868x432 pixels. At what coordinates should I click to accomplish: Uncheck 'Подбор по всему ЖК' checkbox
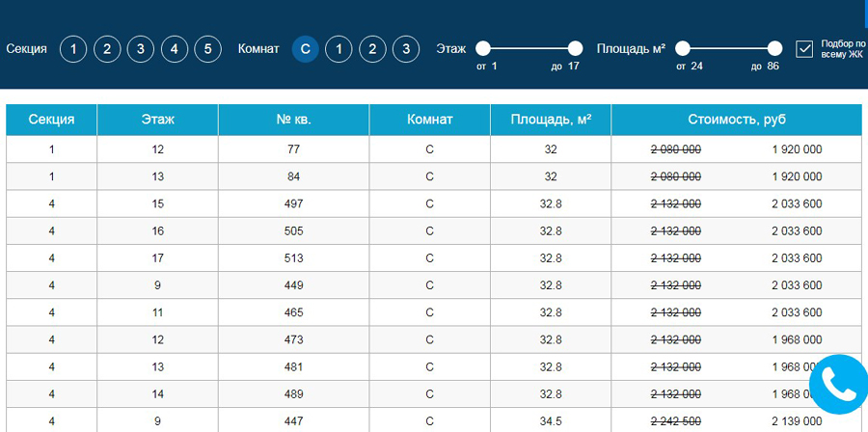(x=804, y=48)
